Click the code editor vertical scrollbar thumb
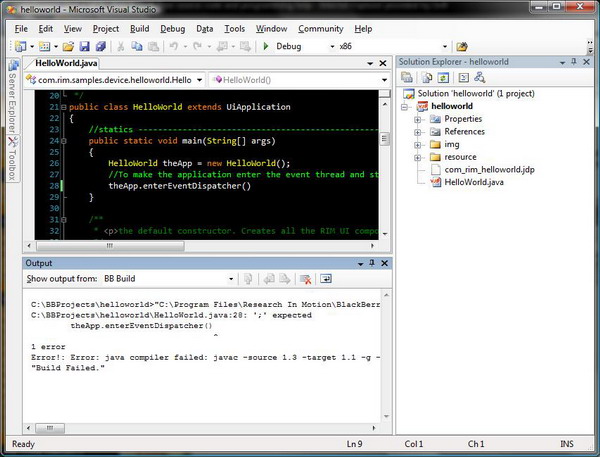 point(385,139)
